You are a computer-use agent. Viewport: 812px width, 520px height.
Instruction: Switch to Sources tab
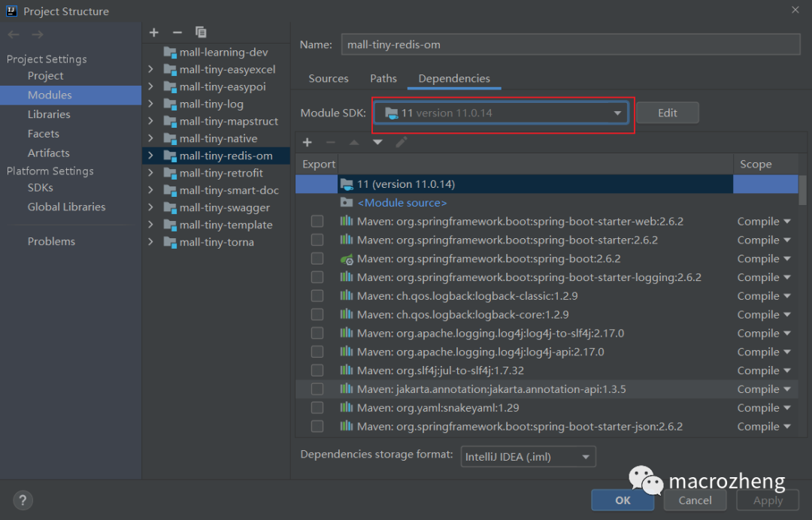(x=329, y=79)
